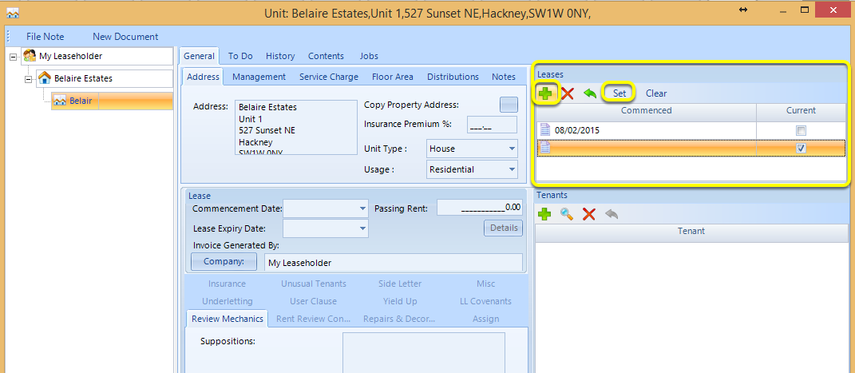855x373 pixels.
Task: Collapse the Belaire Estates tree node
Action: tap(29, 79)
